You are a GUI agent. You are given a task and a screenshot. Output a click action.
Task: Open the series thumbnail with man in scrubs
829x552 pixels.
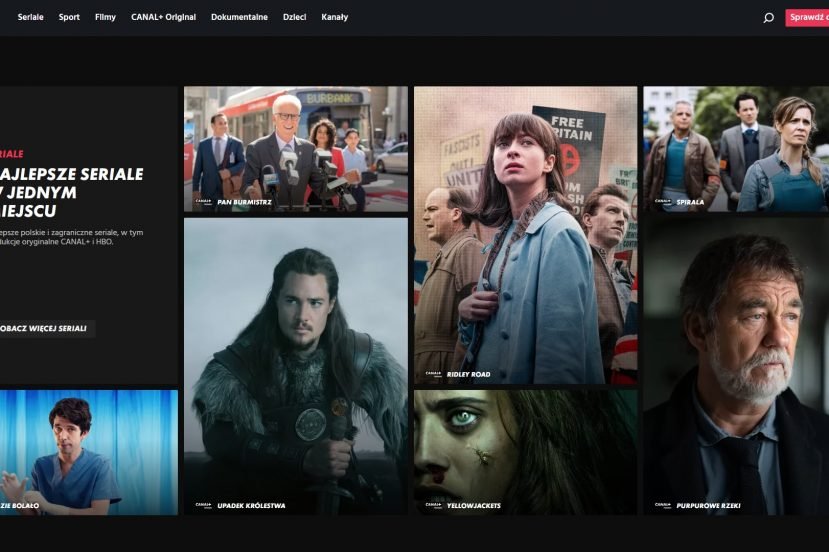click(89, 453)
